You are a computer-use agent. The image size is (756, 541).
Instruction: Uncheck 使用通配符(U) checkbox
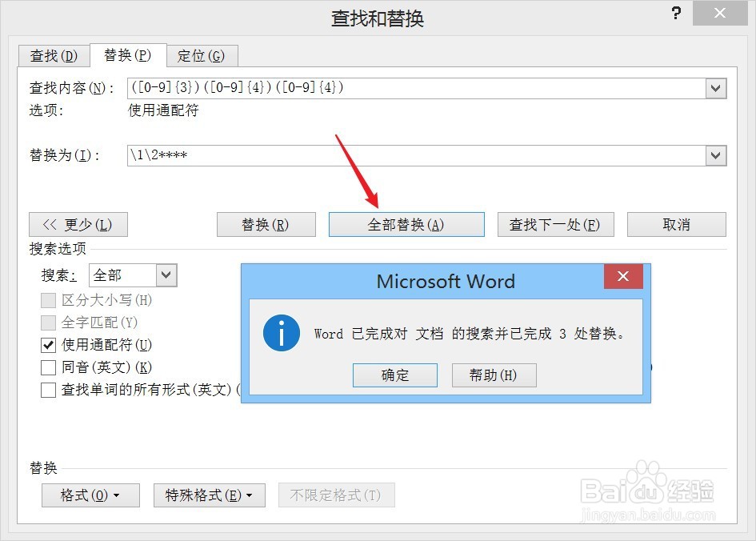(x=48, y=345)
